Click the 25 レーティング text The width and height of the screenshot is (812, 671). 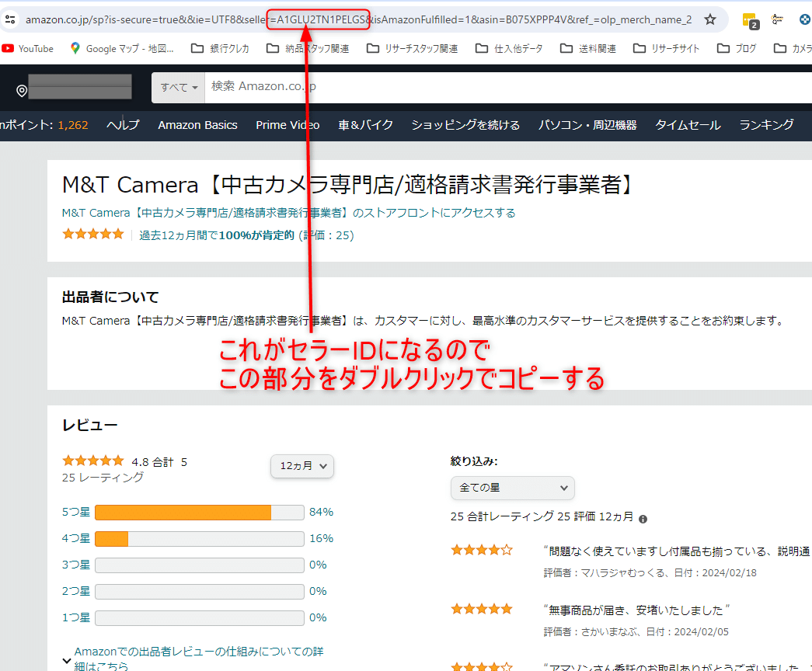click(103, 478)
